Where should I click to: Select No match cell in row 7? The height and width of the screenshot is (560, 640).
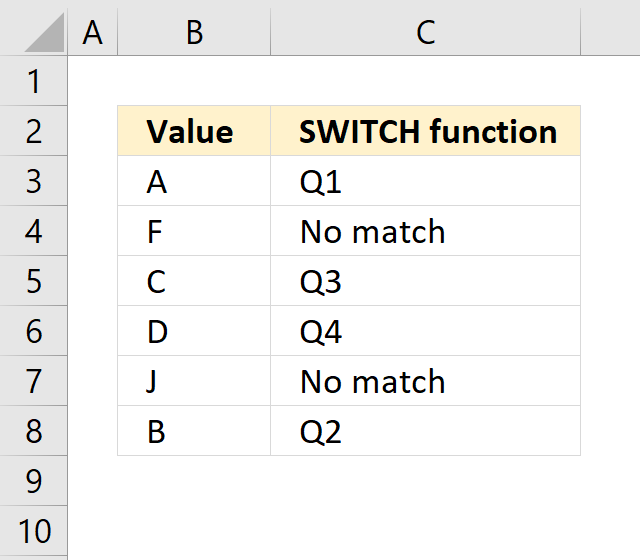click(425, 381)
